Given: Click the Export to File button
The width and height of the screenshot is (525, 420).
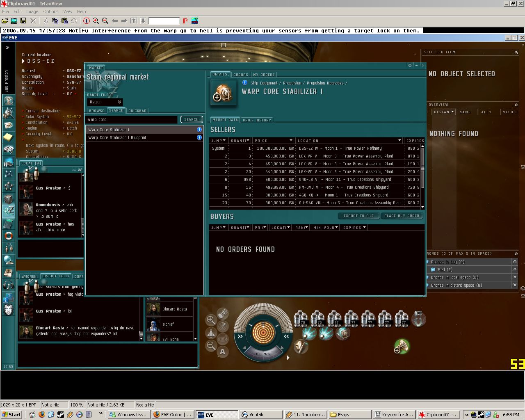Looking at the screenshot, I should click(359, 216).
